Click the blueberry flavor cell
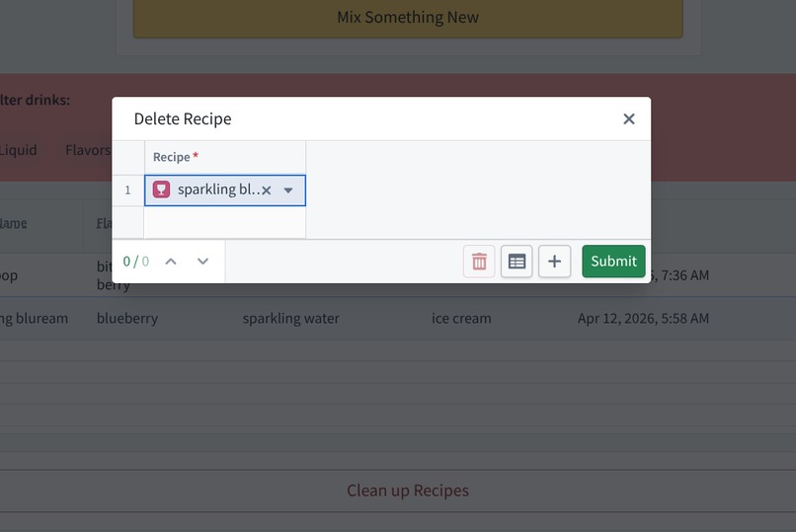This screenshot has height=532, width=796. point(127,319)
